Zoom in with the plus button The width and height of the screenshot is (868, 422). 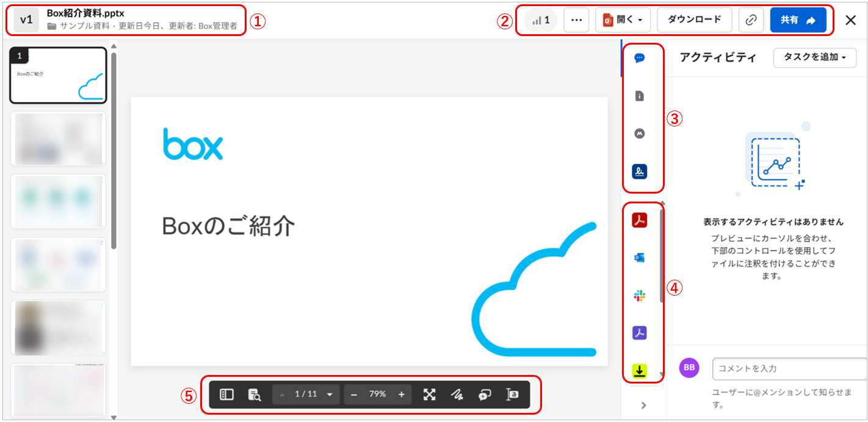(401, 395)
